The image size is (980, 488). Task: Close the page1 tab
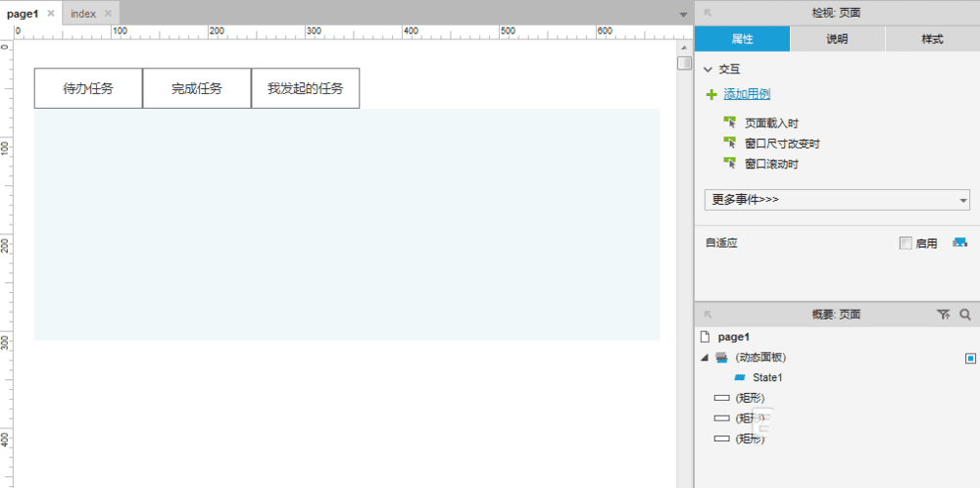tap(51, 13)
